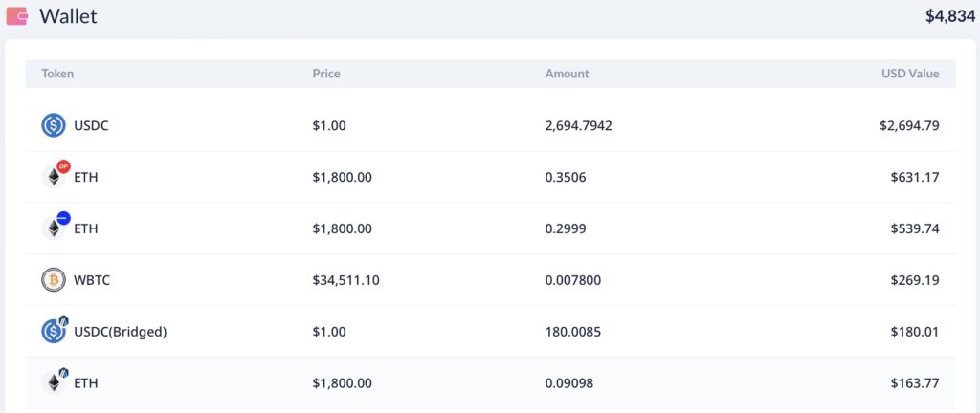980x413 pixels.
Task: Click the ETH icon with red OP badge
Action: coord(55,177)
